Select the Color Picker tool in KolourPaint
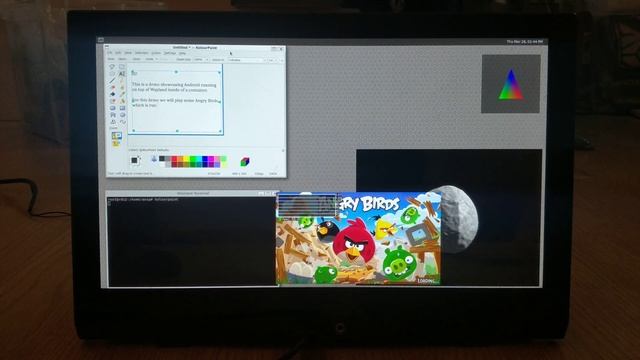Image resolution: width=640 pixels, height=360 pixels. click(122, 94)
